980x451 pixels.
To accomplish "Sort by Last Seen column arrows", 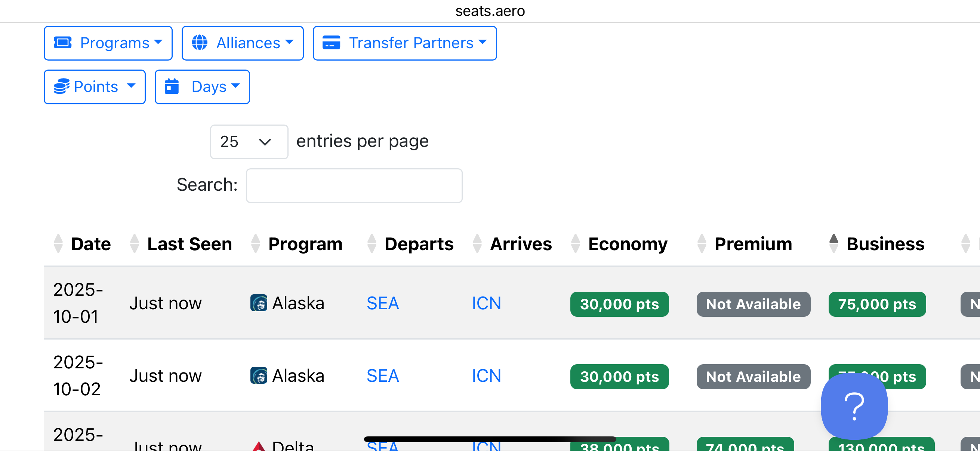I will (134, 243).
